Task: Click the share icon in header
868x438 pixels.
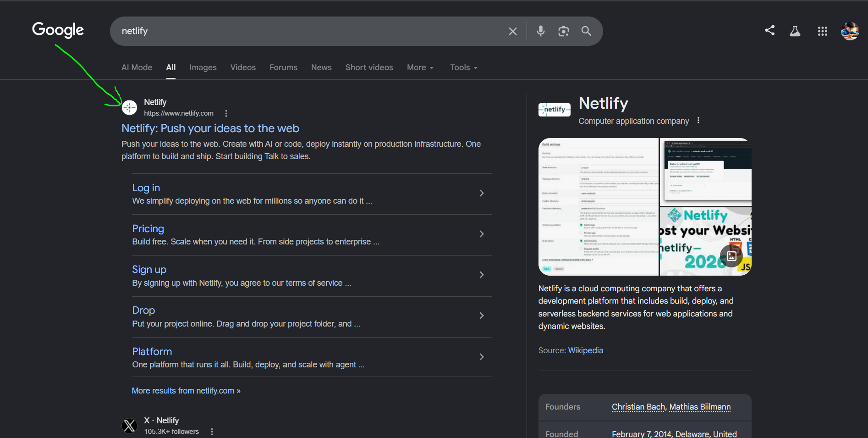Action: [770, 30]
